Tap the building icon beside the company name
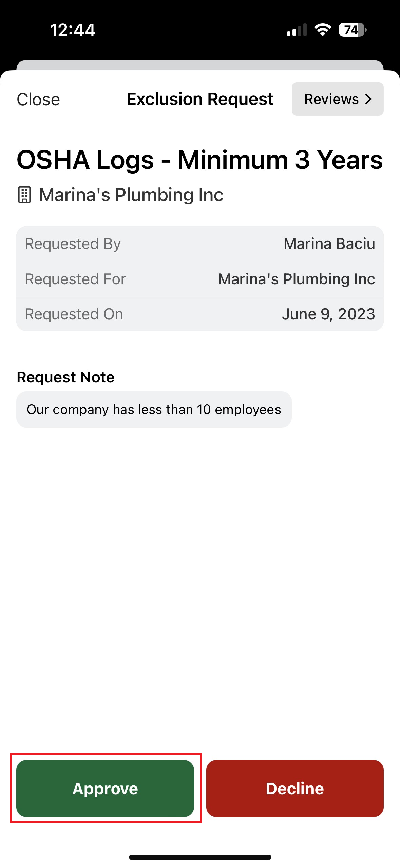 (x=24, y=195)
